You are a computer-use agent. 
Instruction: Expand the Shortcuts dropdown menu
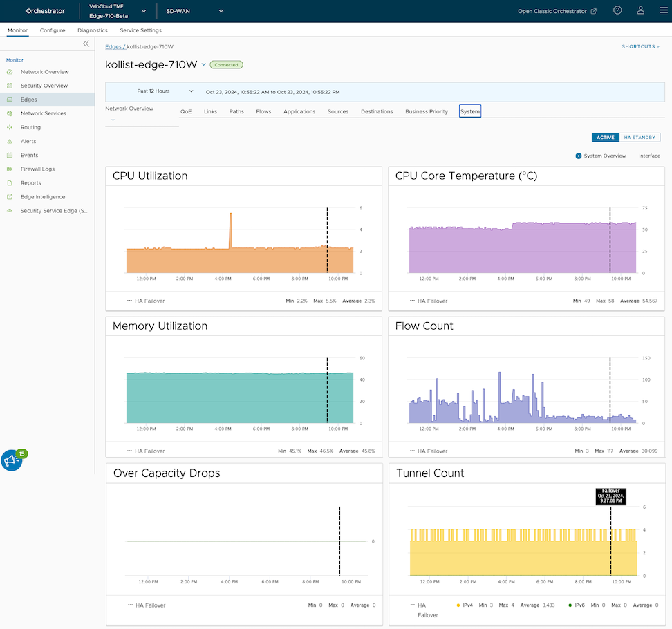[640, 46]
